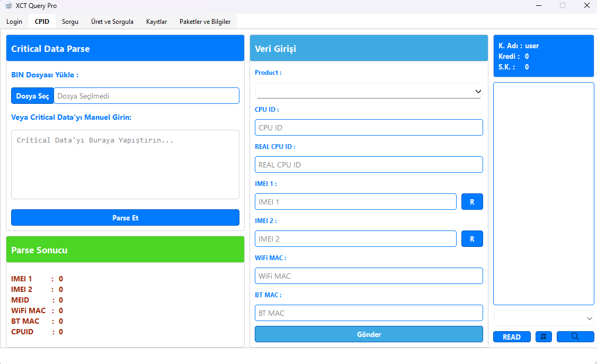Click the CPU ID input field
The width and height of the screenshot is (597, 364).
369,128
